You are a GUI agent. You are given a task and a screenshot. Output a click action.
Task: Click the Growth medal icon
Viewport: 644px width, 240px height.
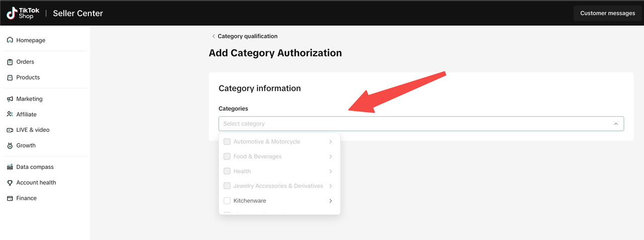point(10,145)
